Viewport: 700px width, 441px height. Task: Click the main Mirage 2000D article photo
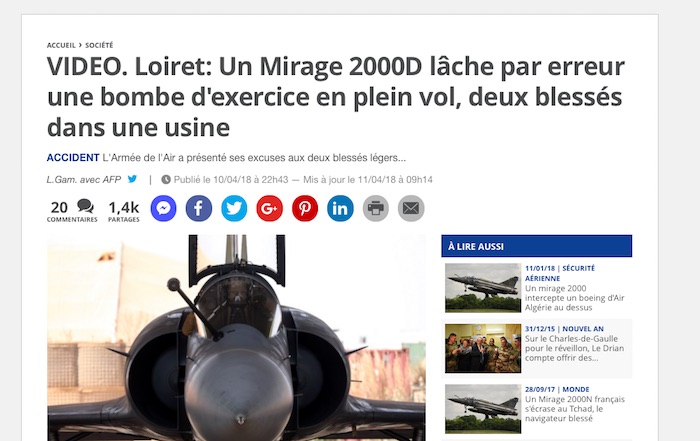coord(236,338)
